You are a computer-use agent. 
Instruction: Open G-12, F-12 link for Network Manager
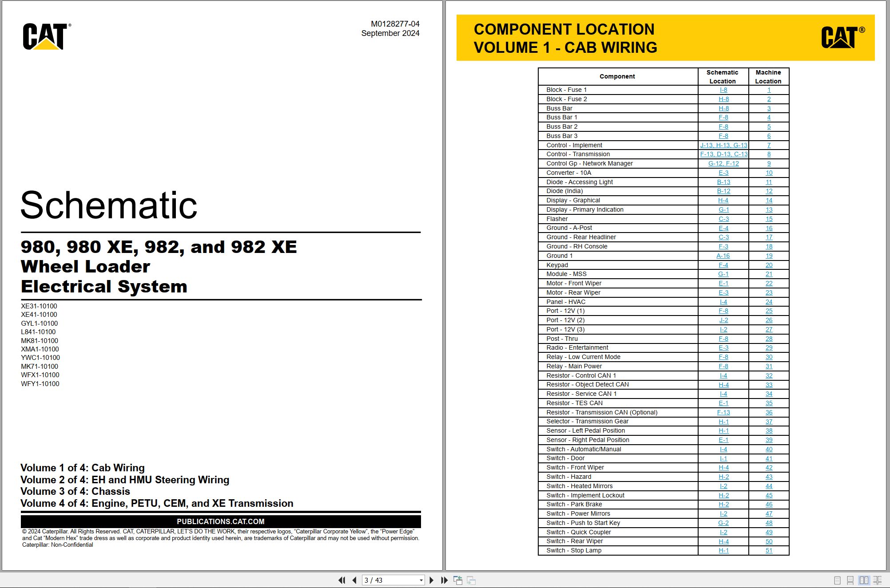723,163
